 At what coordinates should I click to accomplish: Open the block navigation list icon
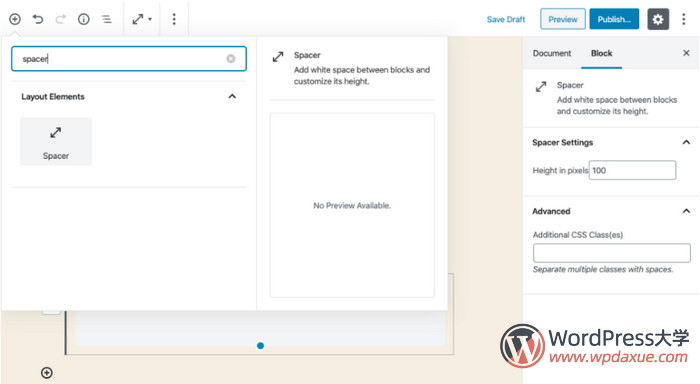pos(106,19)
